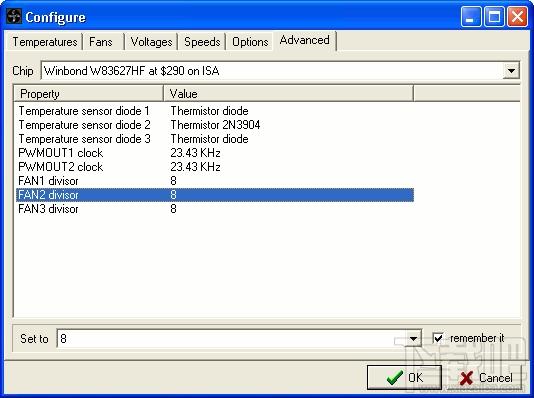Click the value 8 of FAN1 divisor
The height and width of the screenshot is (398, 534).
point(173,181)
